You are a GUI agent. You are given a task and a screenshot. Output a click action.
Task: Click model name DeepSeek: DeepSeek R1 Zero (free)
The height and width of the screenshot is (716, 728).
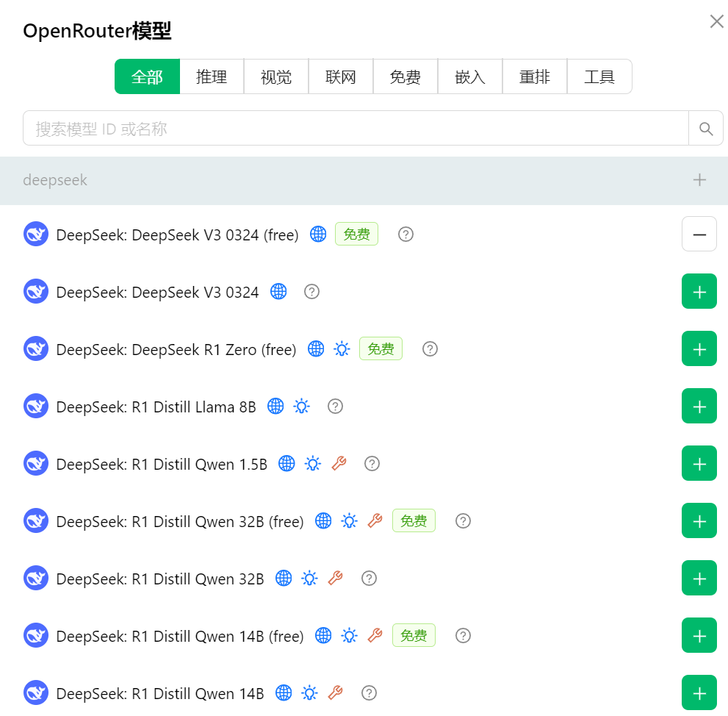pyautogui.click(x=176, y=349)
